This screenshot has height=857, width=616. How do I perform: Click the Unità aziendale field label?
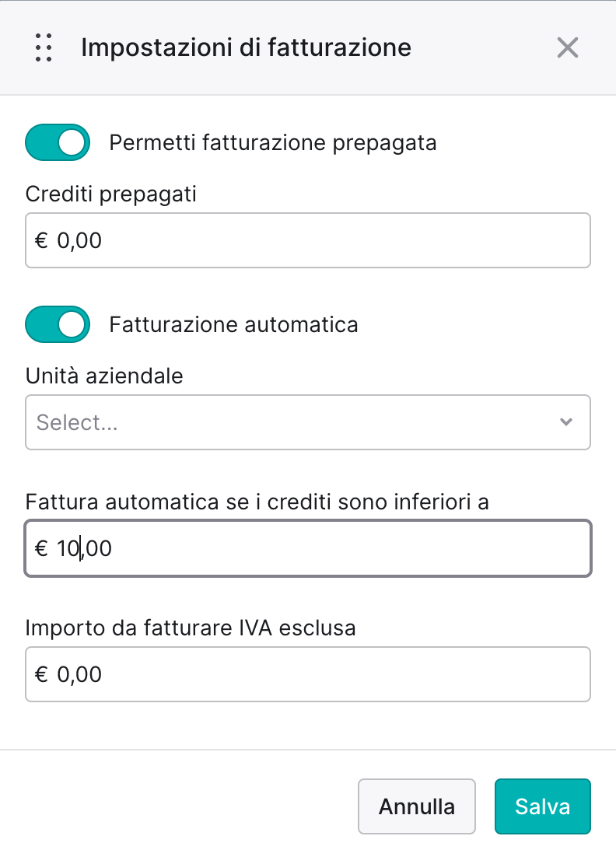tap(104, 376)
